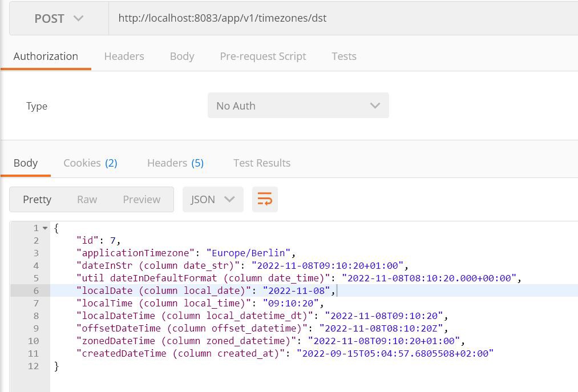Switch to the Authorization tab
Viewport: 578px width, 392px height.
tap(46, 56)
